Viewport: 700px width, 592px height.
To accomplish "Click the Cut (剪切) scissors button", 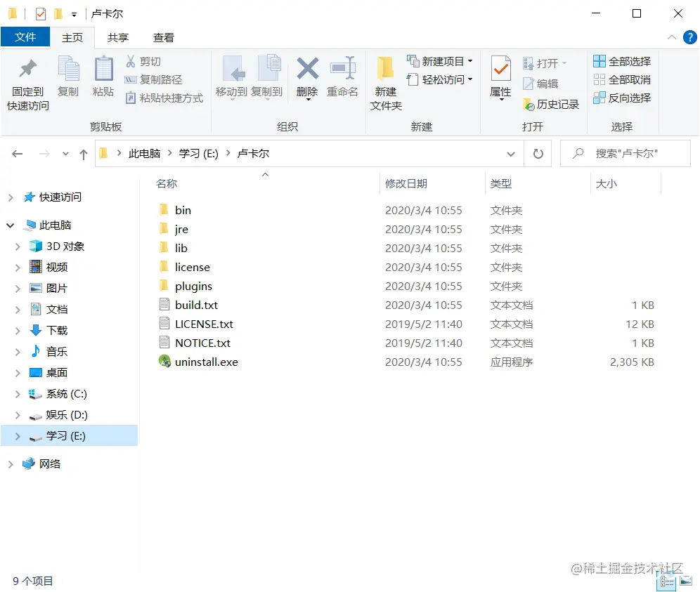I will click(143, 61).
